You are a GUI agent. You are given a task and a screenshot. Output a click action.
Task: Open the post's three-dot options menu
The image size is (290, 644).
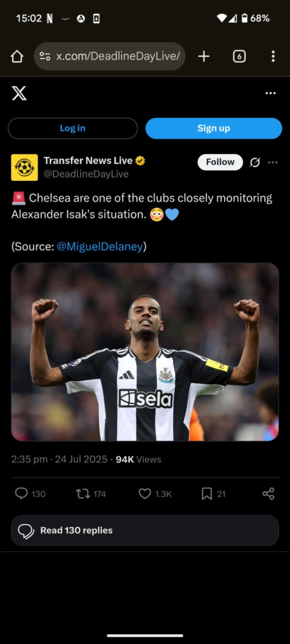click(x=273, y=162)
